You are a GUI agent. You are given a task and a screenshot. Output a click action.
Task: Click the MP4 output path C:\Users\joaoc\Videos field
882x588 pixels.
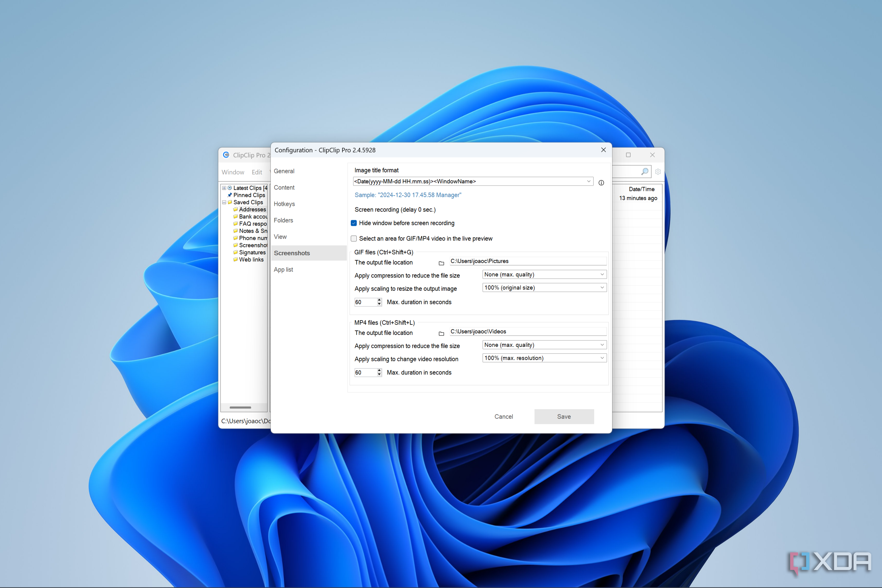[528, 331]
